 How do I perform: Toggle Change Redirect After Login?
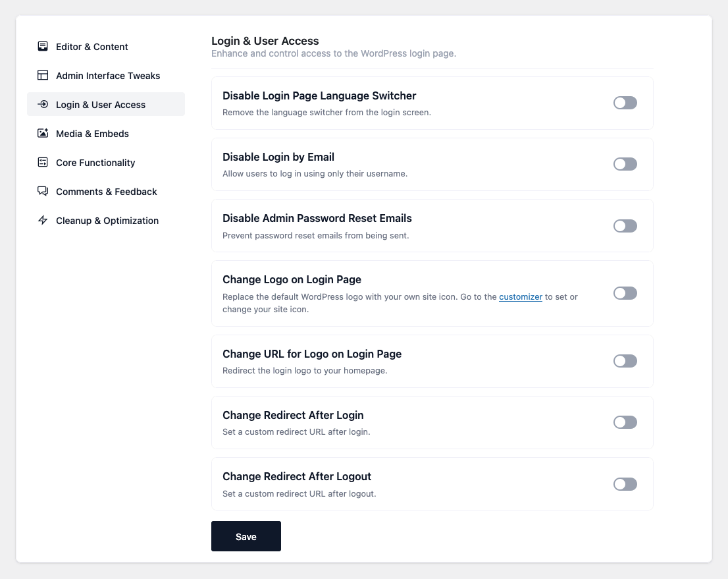pos(625,422)
